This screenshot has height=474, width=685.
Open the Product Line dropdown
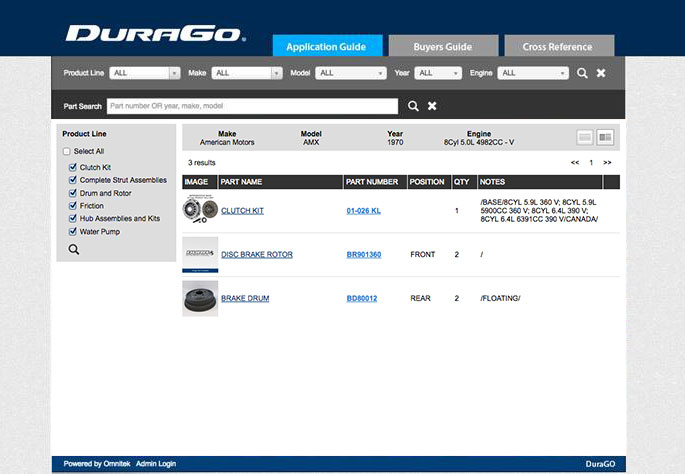point(145,73)
